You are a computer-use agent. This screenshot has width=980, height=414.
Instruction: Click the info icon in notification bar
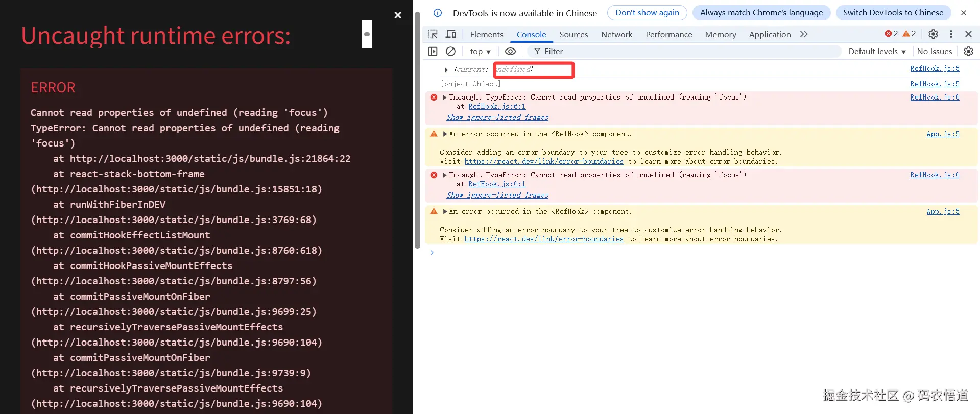[x=438, y=13]
